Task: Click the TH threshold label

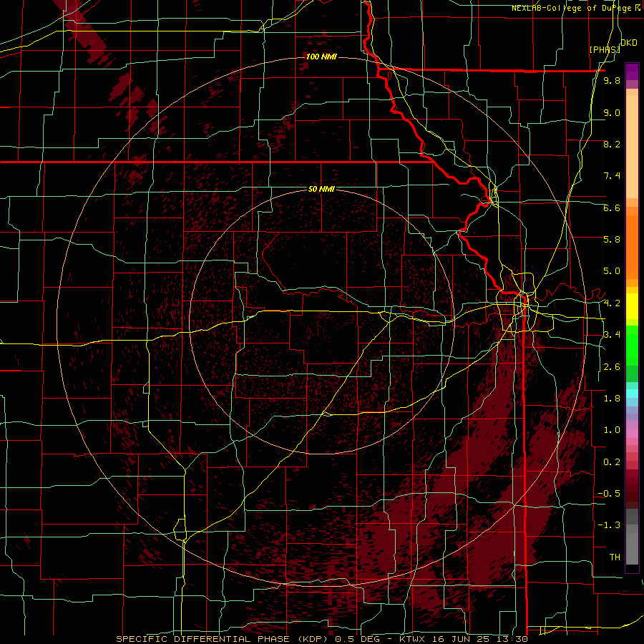Action: 615,557
